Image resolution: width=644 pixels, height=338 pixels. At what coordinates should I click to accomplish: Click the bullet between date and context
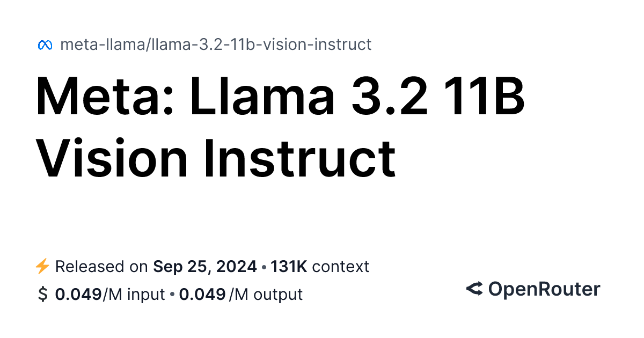click(x=264, y=267)
